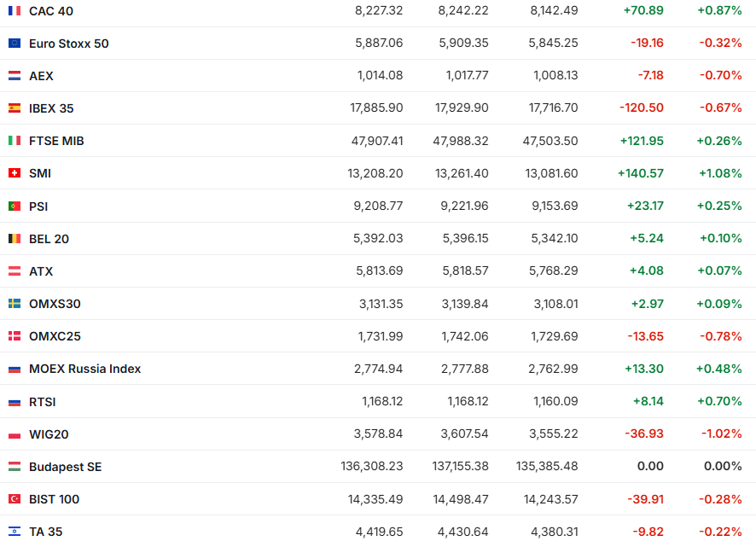Go to the MOEX Russia Index link

tap(84, 369)
